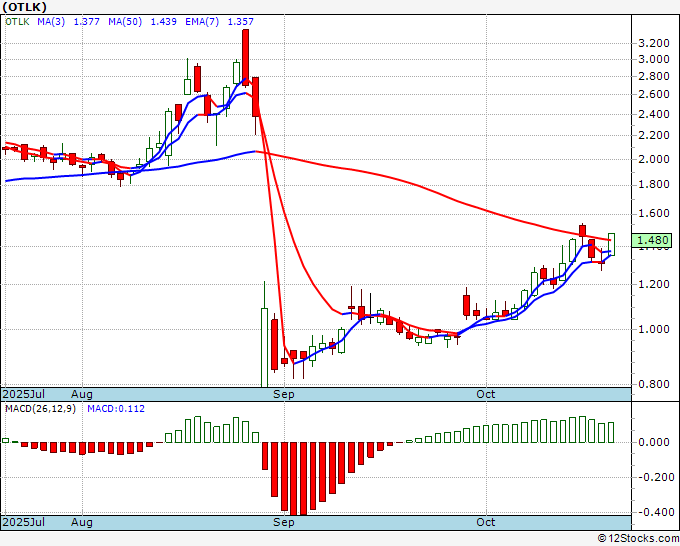The image size is (680, 546).
Task: Open the 12Stocks.com credit link
Action: pos(638,539)
